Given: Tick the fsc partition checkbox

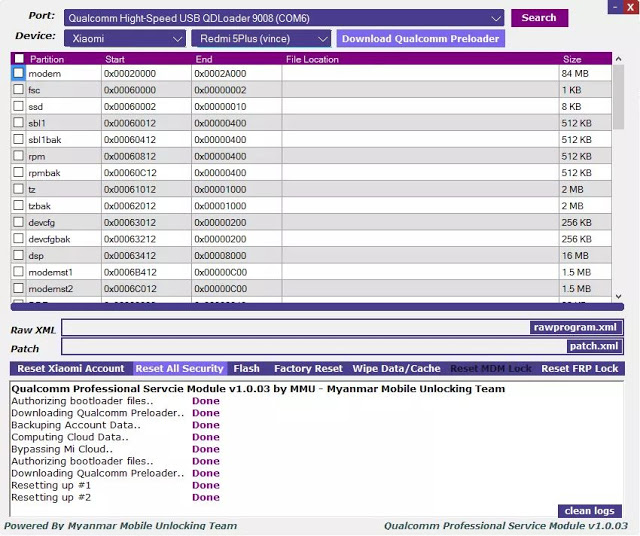Looking at the screenshot, I should 18,89.
